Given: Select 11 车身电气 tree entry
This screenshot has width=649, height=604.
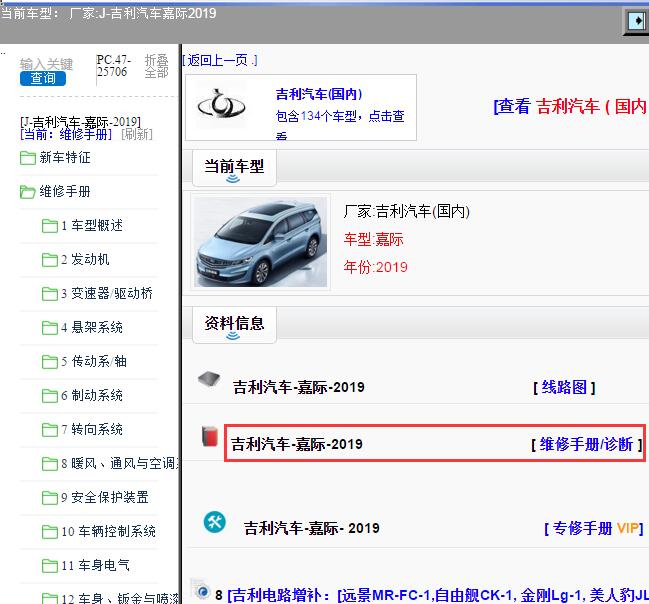Looking at the screenshot, I should 95,565.
